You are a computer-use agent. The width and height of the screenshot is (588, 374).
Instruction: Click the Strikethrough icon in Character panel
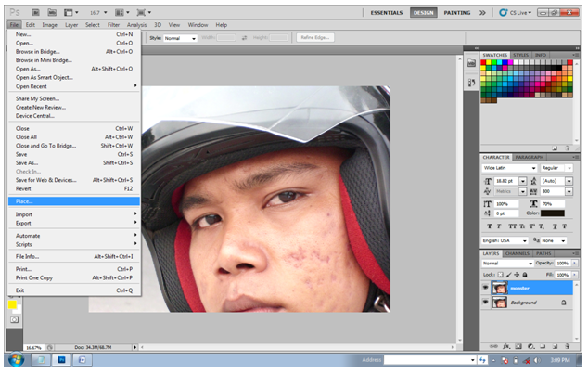(x=565, y=226)
